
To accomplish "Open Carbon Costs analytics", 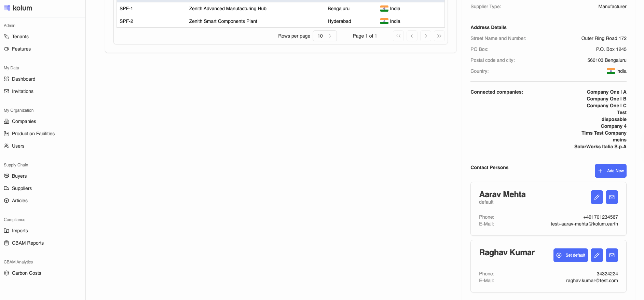I will pyautogui.click(x=26, y=273).
